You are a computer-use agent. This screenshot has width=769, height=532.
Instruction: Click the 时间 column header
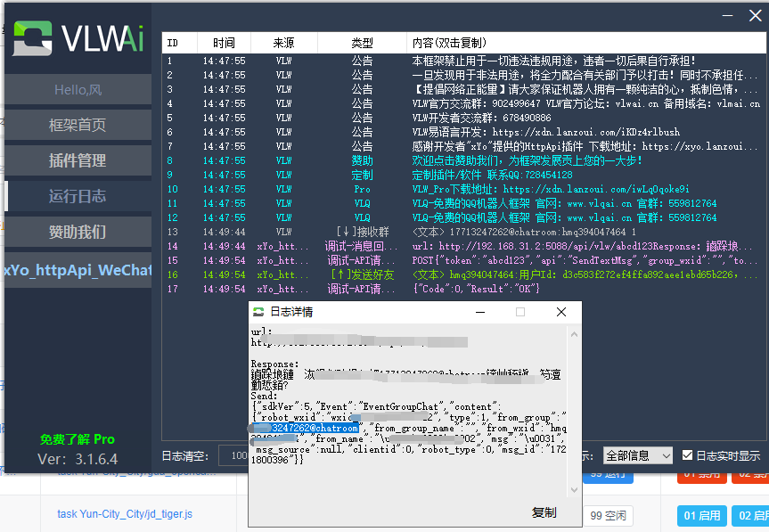(x=225, y=43)
